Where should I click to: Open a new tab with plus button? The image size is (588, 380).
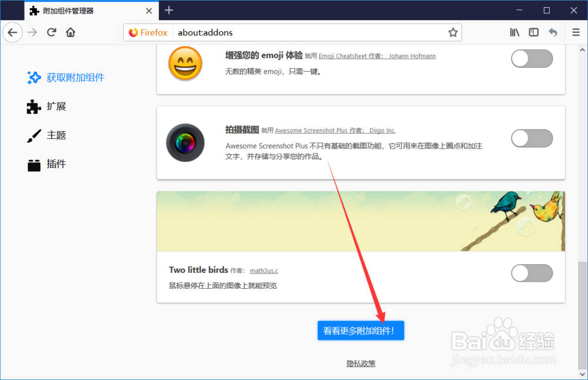169,11
